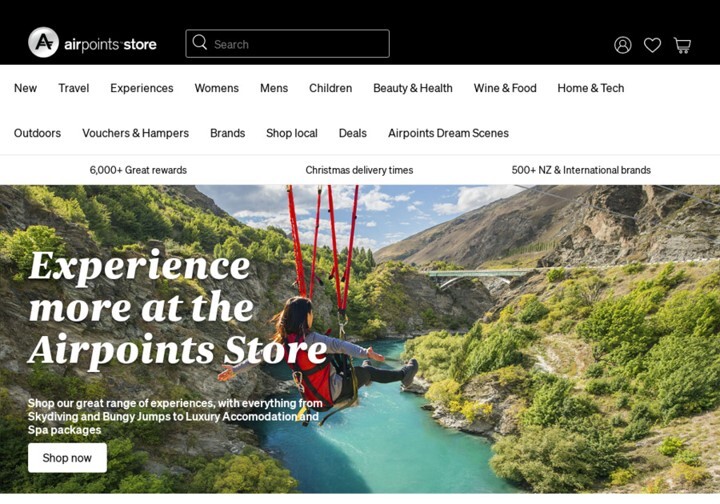Click the magnifying glass search icon
The image size is (720, 504).
(x=200, y=42)
